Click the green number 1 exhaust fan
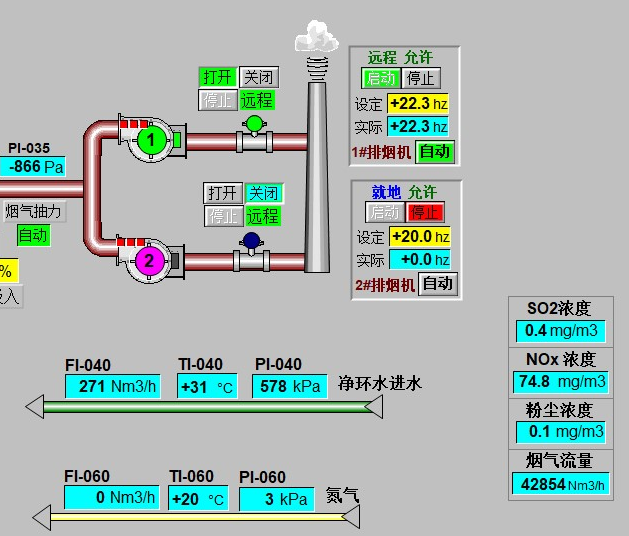The width and height of the screenshot is (629, 536). (x=151, y=140)
